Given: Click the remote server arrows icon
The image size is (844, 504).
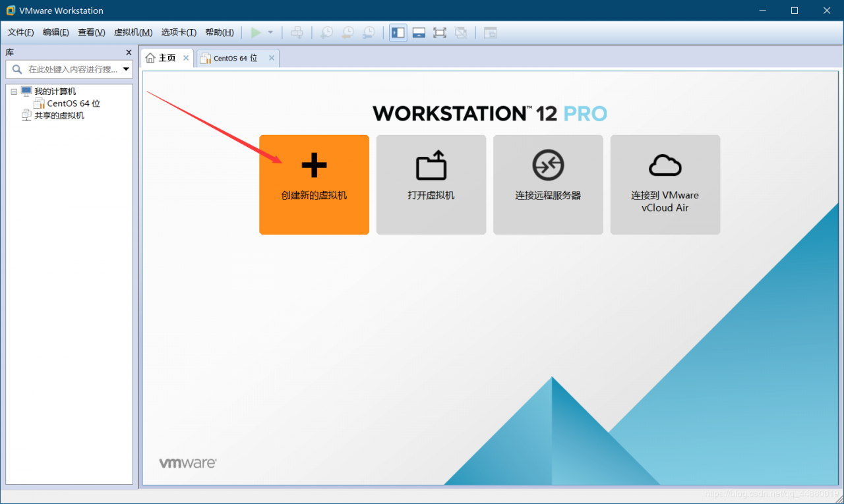Looking at the screenshot, I should (548, 165).
